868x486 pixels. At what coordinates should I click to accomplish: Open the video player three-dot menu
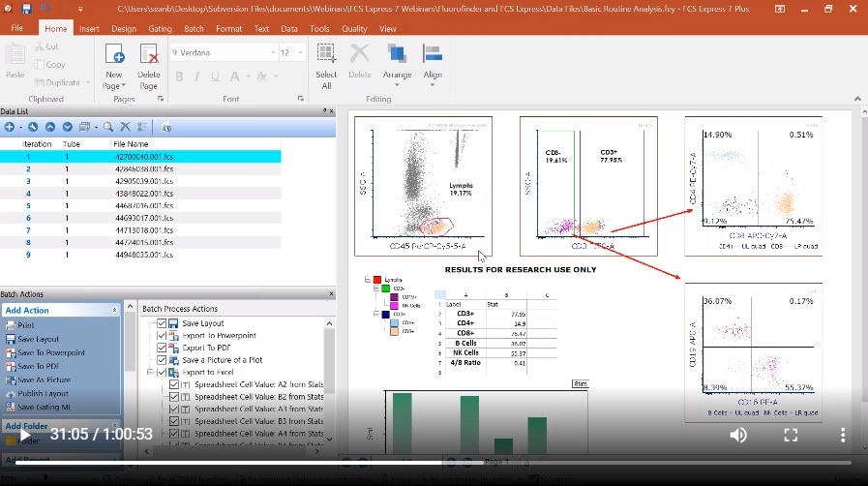(843, 435)
